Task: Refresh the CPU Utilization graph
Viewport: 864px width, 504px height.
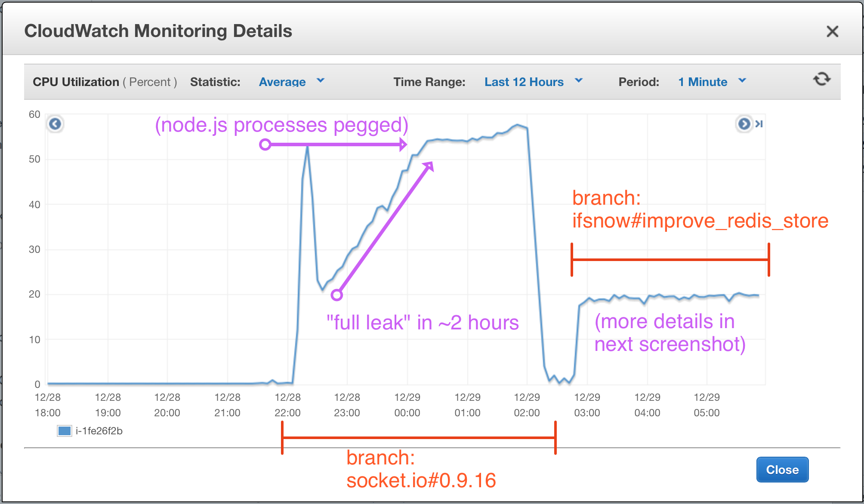Action: (821, 79)
